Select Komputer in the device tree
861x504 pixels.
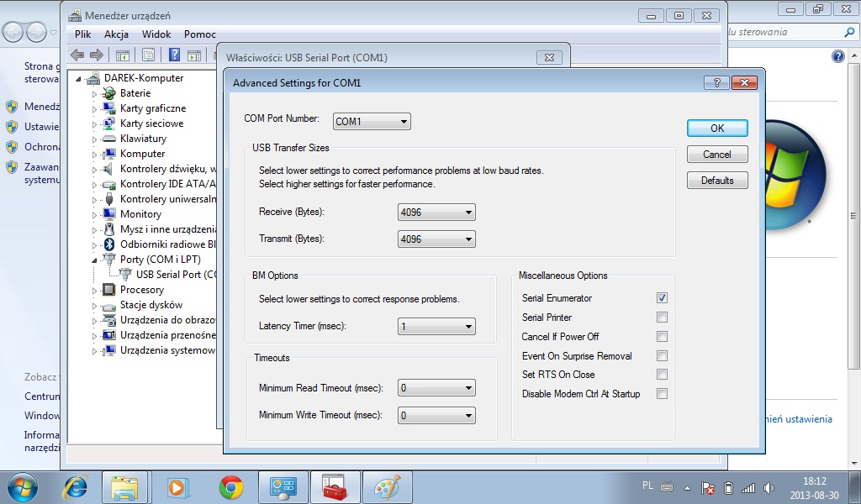[142, 154]
